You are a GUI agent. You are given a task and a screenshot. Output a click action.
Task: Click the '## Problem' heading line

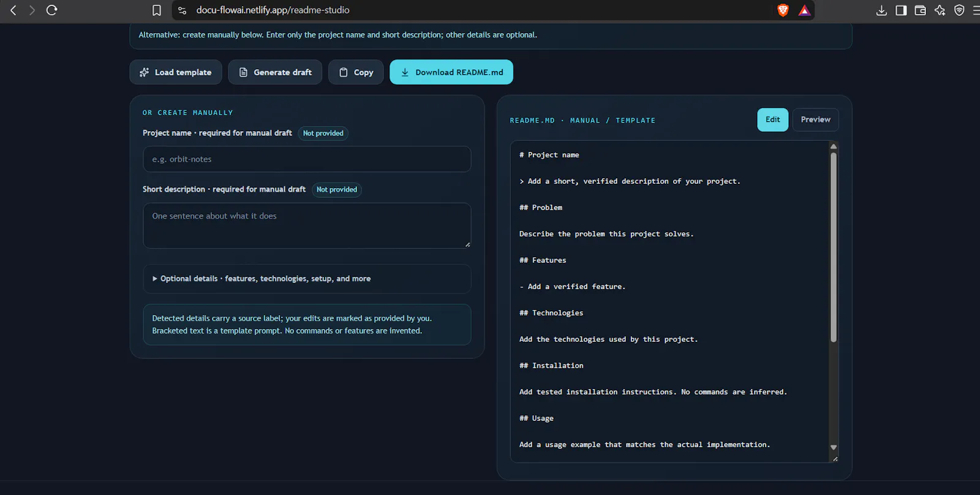[541, 208]
